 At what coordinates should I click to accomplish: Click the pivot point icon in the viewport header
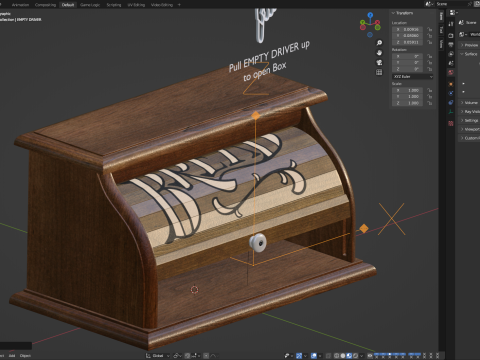(x=177, y=356)
